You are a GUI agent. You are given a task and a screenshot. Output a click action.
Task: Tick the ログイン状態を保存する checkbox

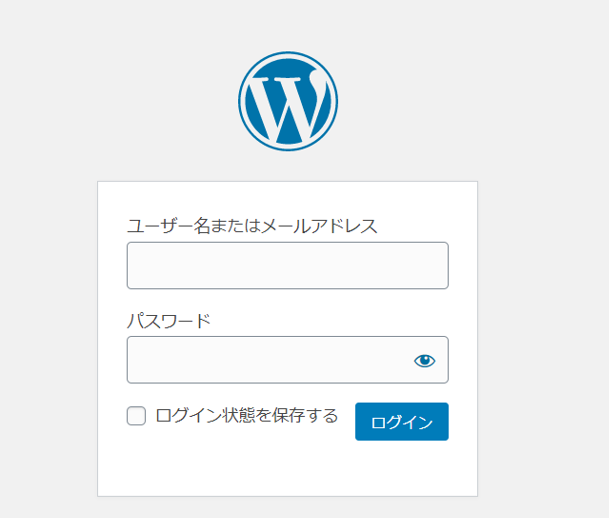pyautogui.click(x=136, y=416)
